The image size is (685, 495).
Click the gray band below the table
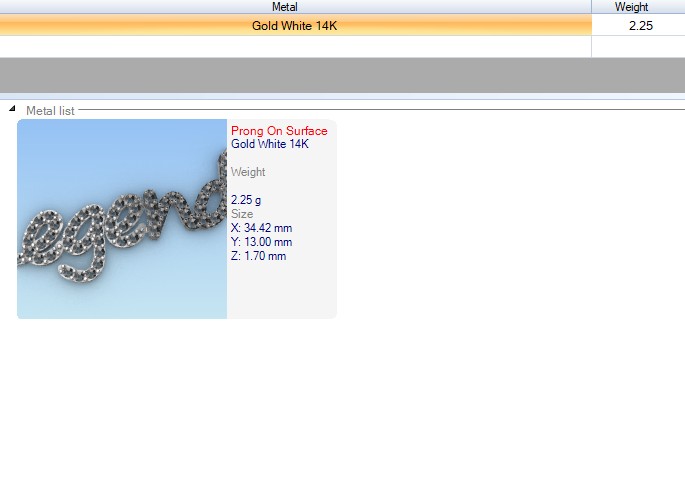(x=342, y=75)
